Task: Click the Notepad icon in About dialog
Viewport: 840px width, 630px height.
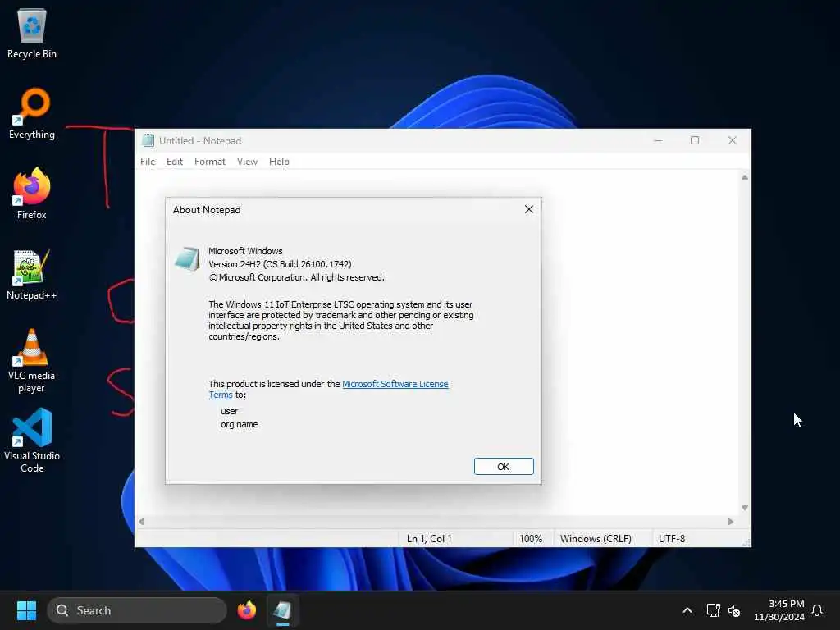Action: point(188,258)
